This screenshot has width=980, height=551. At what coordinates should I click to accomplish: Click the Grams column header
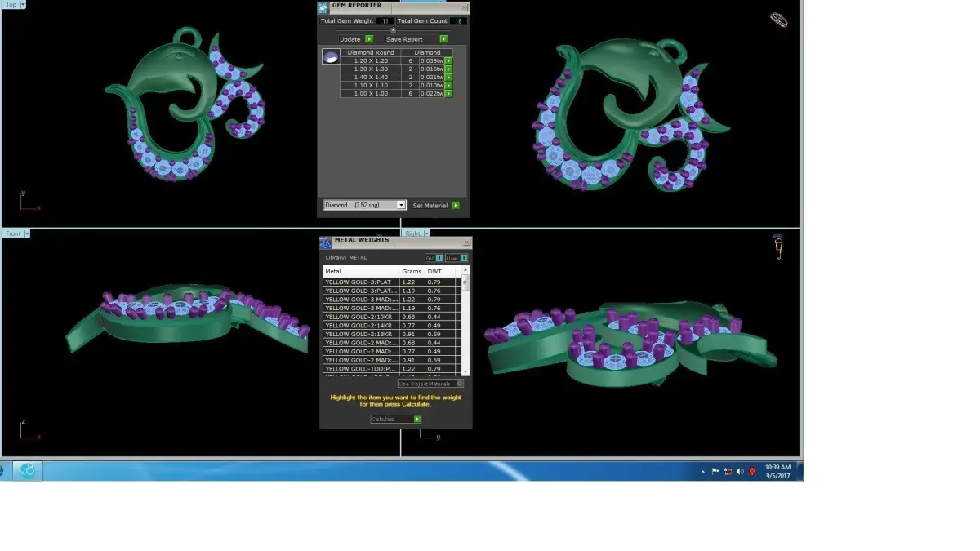412,271
